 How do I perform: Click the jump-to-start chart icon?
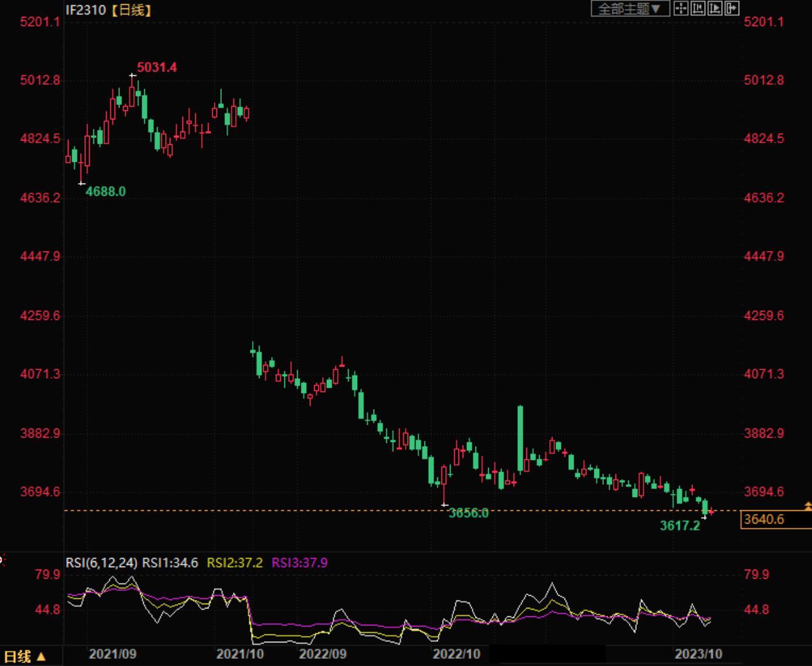tap(697, 8)
